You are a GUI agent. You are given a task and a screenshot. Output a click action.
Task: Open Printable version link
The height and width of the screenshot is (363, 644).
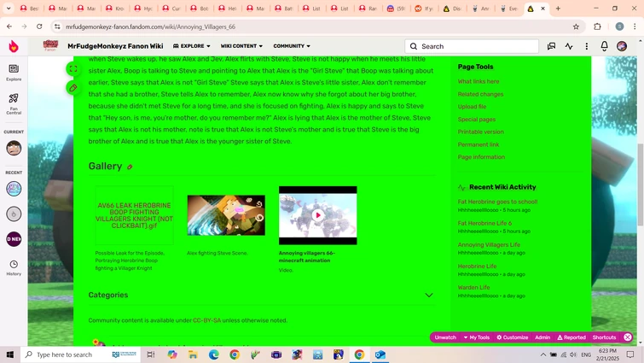[x=480, y=132]
